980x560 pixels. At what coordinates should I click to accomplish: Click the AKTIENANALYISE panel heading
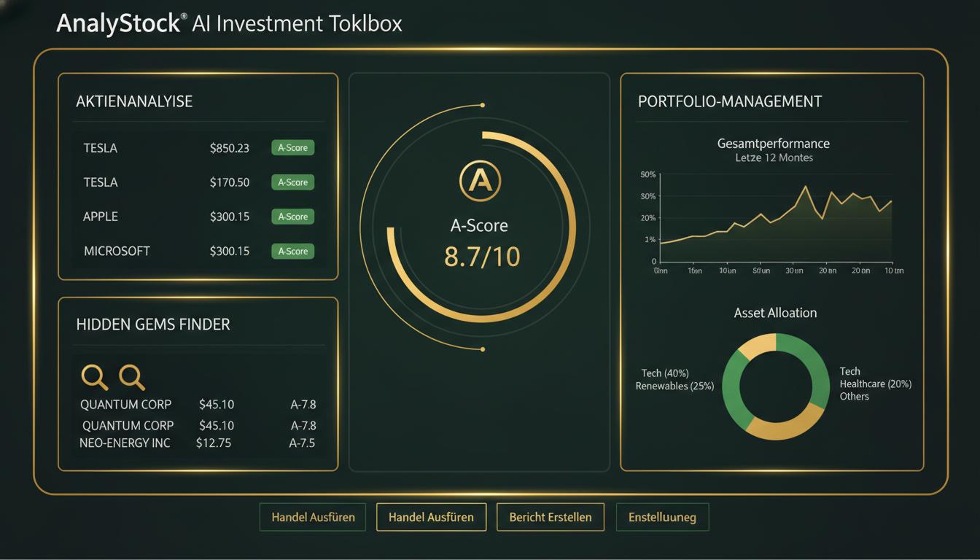point(134,101)
